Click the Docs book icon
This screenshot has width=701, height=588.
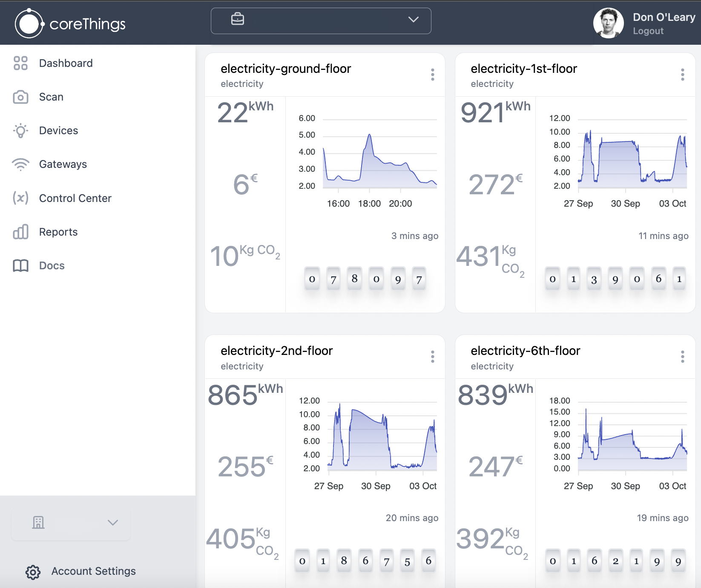(x=20, y=265)
